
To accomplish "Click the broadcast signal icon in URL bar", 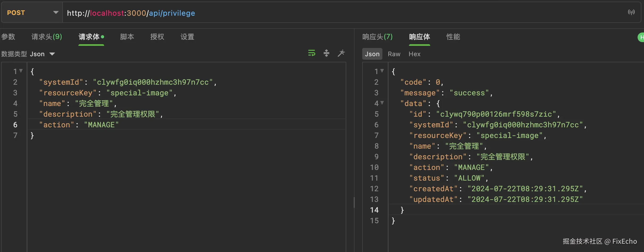I will pos(631,12).
